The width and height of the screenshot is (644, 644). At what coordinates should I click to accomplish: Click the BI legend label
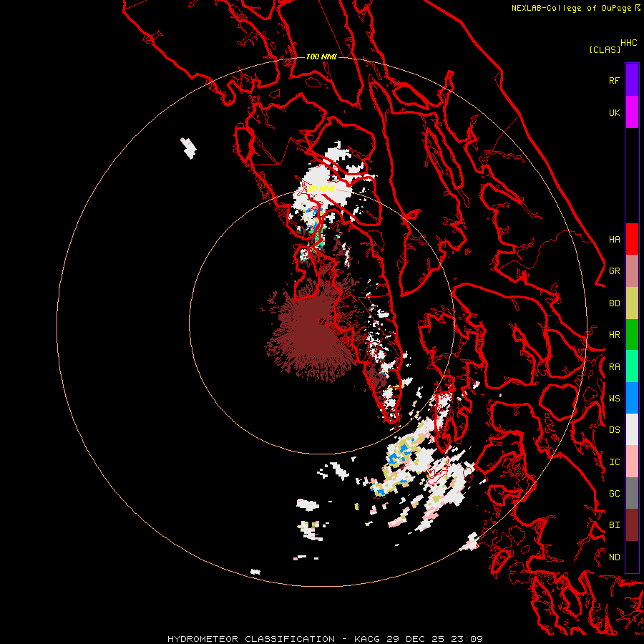[614, 525]
